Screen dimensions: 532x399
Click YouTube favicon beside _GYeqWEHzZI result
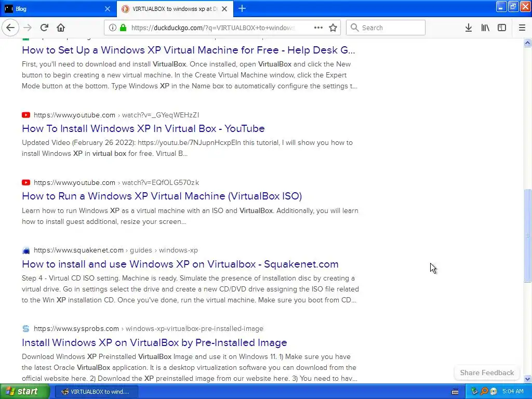tap(26, 115)
